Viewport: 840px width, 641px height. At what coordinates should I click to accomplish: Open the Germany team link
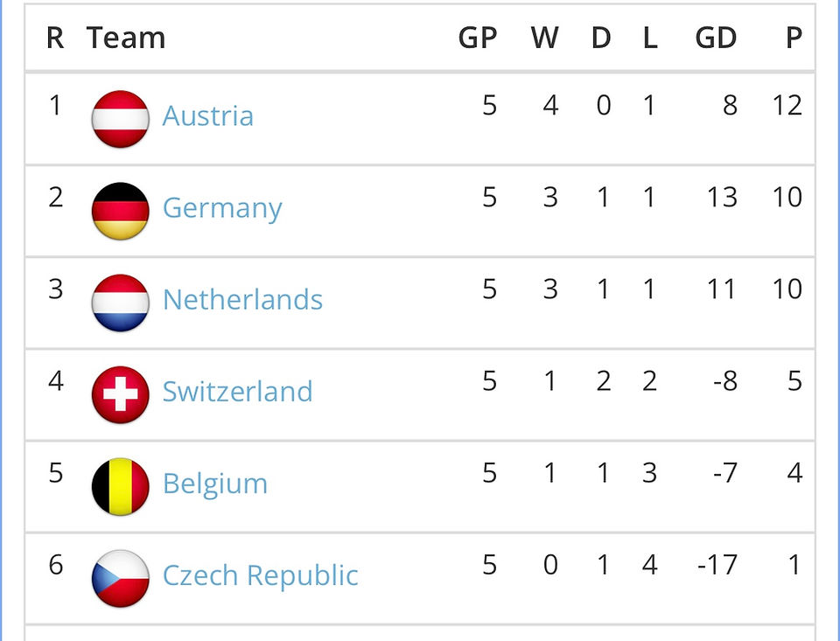coord(222,209)
